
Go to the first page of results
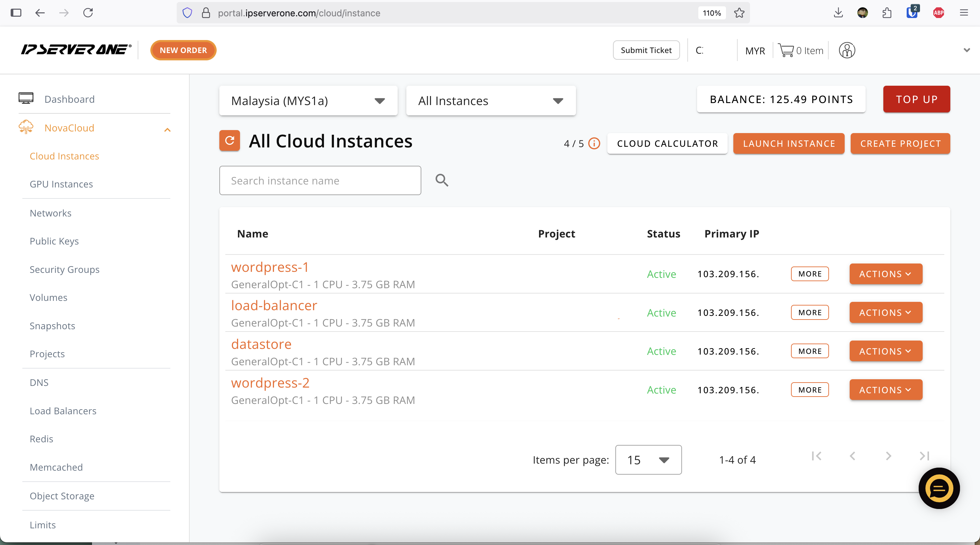(816, 456)
